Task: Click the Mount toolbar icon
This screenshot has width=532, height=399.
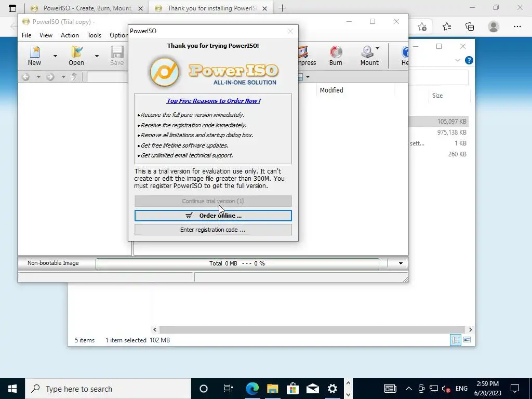Action: (369, 56)
